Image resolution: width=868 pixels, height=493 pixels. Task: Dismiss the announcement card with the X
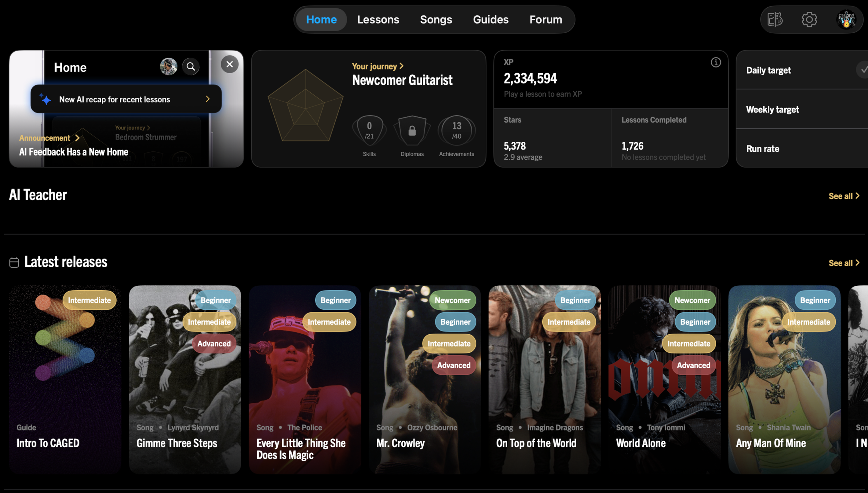pos(229,64)
